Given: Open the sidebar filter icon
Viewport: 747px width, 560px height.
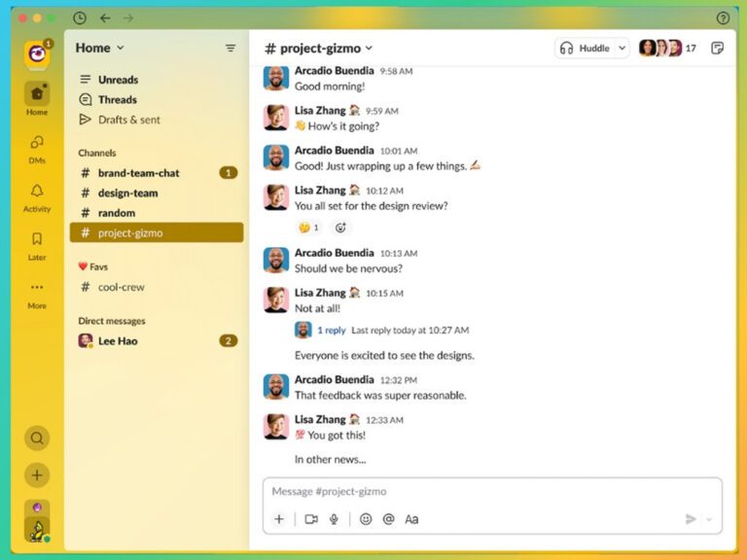Looking at the screenshot, I should tap(231, 48).
